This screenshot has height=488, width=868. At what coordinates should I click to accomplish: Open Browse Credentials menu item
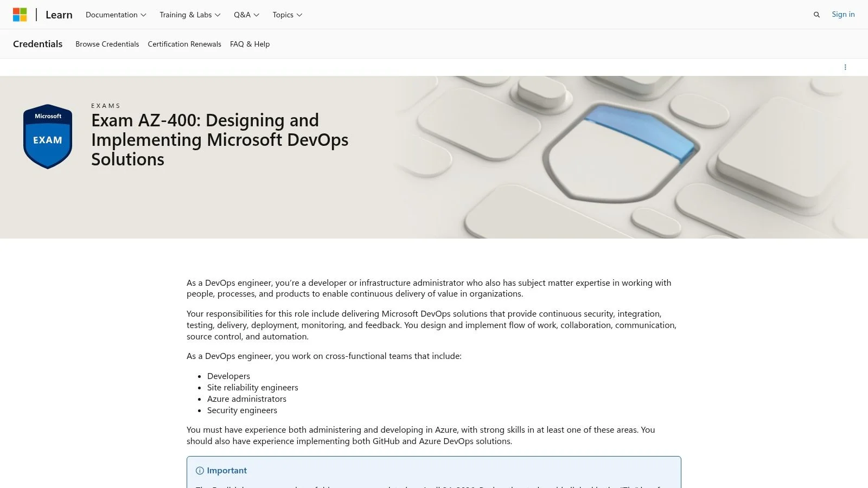107,44
